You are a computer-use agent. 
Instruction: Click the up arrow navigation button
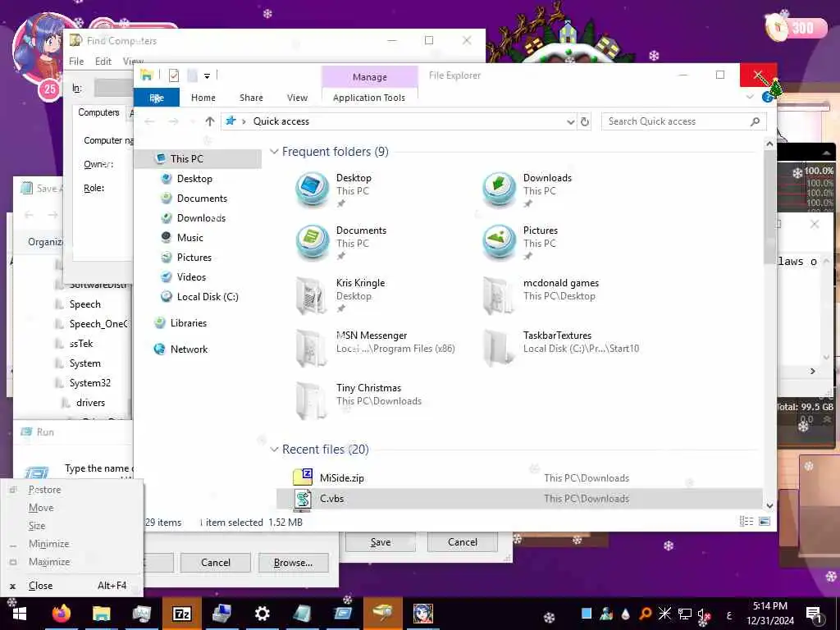(210, 121)
